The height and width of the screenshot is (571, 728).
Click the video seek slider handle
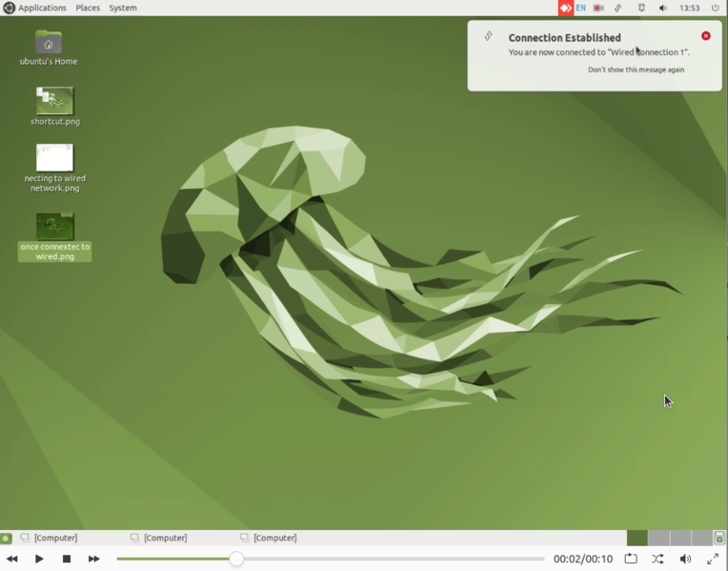(x=236, y=559)
